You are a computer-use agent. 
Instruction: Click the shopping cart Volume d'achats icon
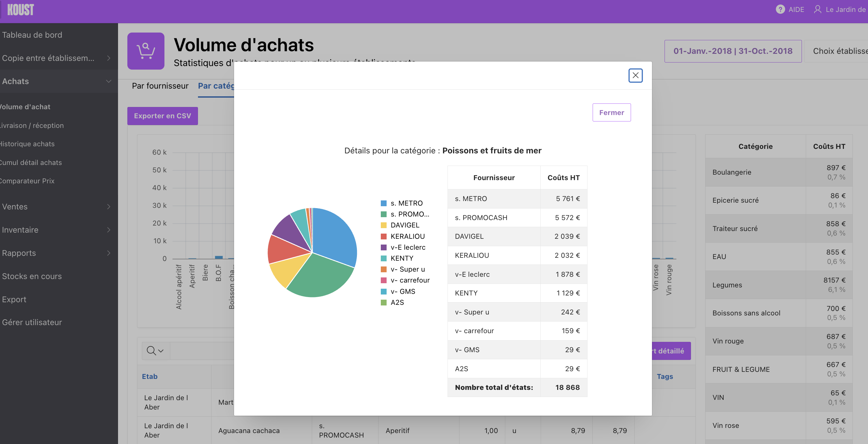145,51
